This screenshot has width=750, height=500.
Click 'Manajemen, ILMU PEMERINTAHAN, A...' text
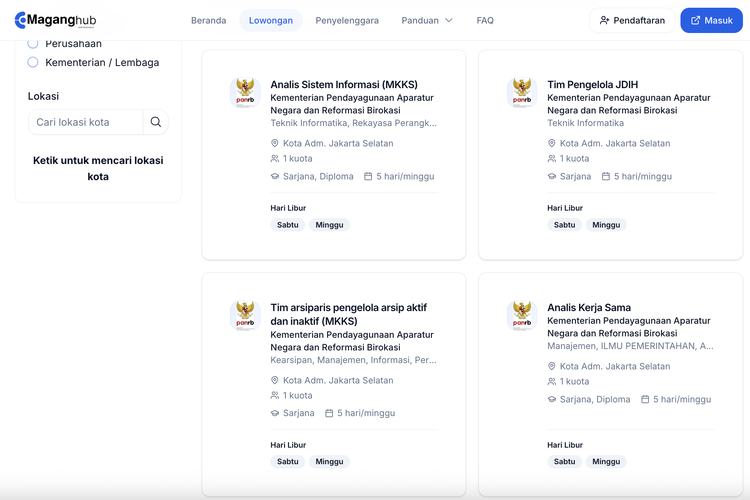[630, 346]
